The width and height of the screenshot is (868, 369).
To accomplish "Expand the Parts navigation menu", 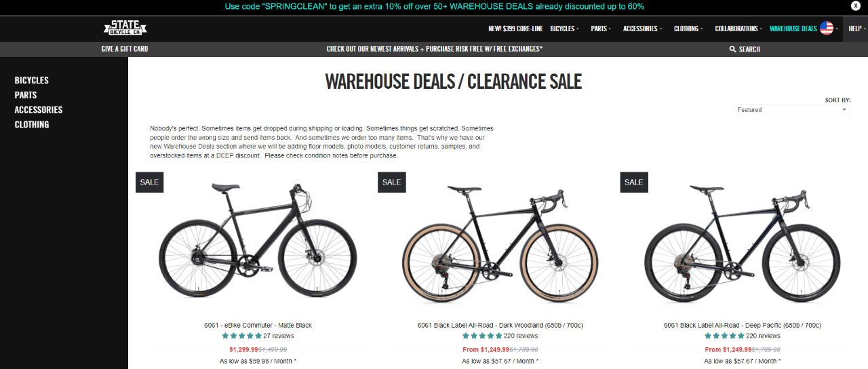I will tap(600, 28).
